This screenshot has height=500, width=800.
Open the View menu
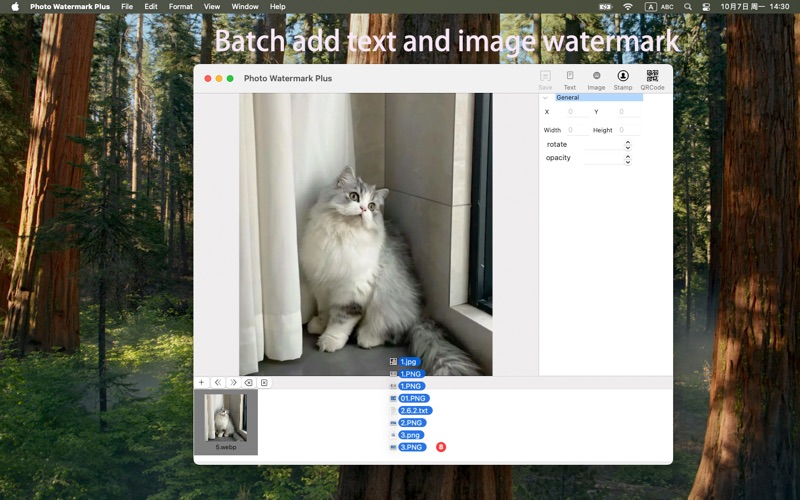tap(212, 7)
